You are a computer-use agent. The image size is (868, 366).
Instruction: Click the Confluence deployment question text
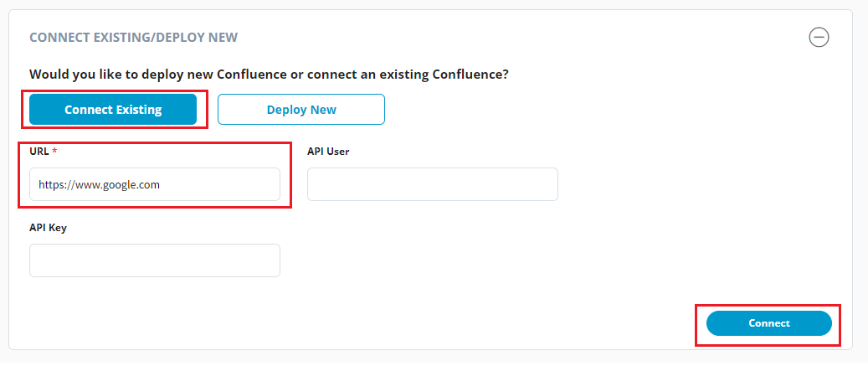pos(269,75)
